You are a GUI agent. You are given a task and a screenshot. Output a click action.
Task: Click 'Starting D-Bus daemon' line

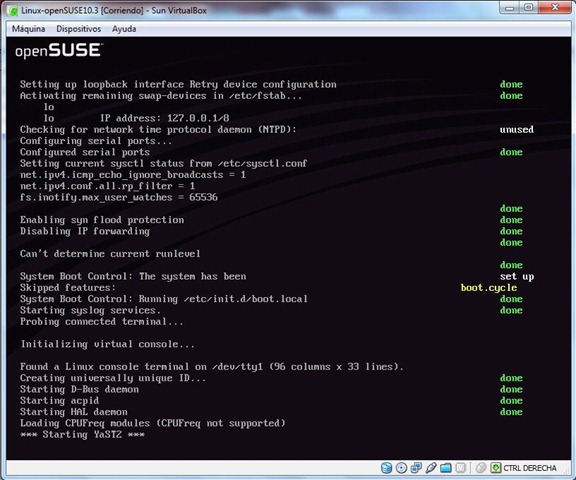[79, 389]
